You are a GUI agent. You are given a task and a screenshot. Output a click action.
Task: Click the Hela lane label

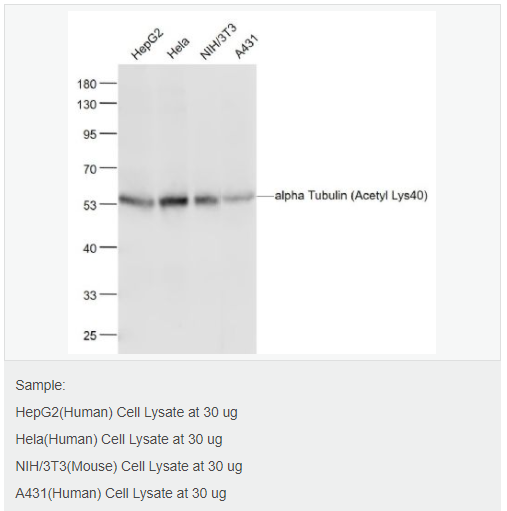(x=178, y=48)
